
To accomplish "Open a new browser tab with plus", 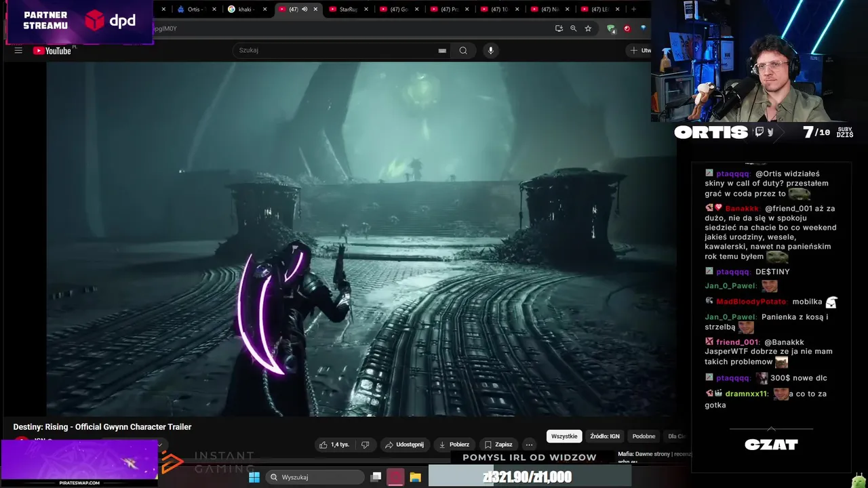I will point(634,9).
